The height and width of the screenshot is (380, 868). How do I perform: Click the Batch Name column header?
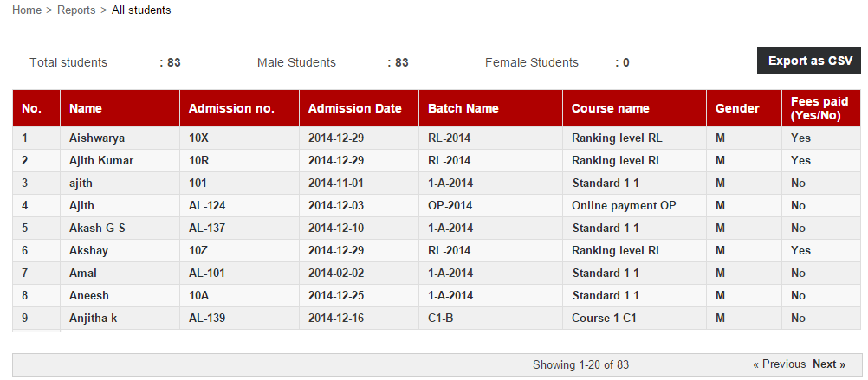point(463,108)
